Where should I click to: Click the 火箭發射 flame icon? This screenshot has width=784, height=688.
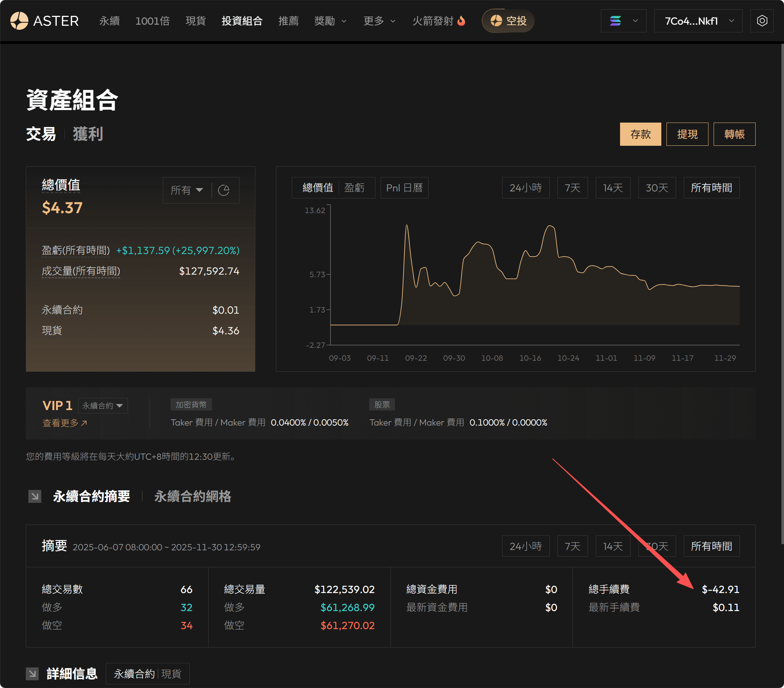(x=461, y=21)
